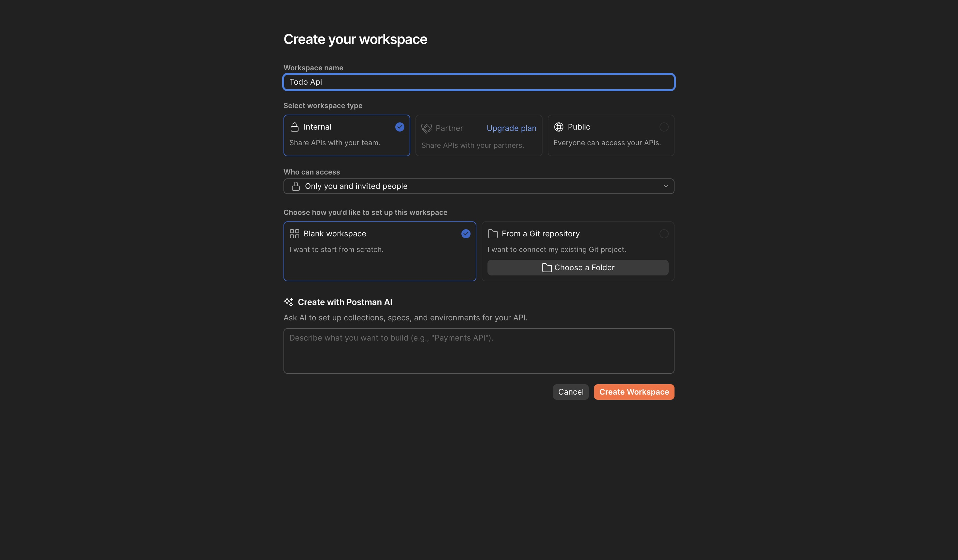This screenshot has width=958, height=560.
Task: Select the Public workspace type radio
Action: (x=664, y=127)
